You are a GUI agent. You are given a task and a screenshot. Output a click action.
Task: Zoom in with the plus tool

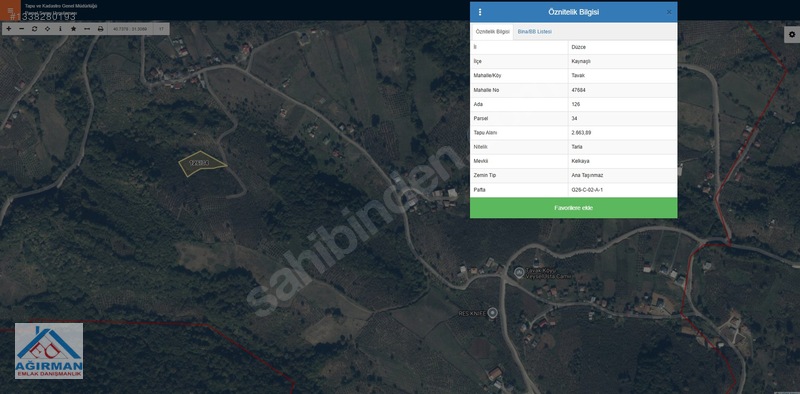click(9, 29)
